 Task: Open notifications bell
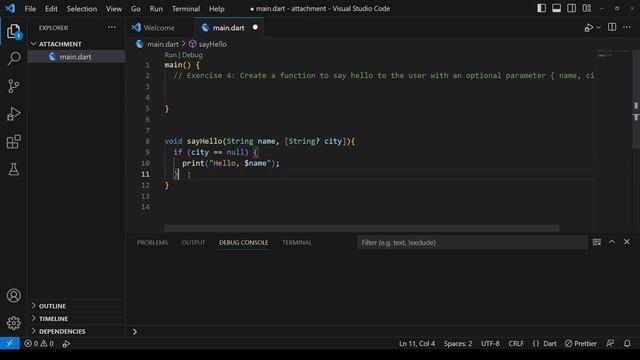627,344
